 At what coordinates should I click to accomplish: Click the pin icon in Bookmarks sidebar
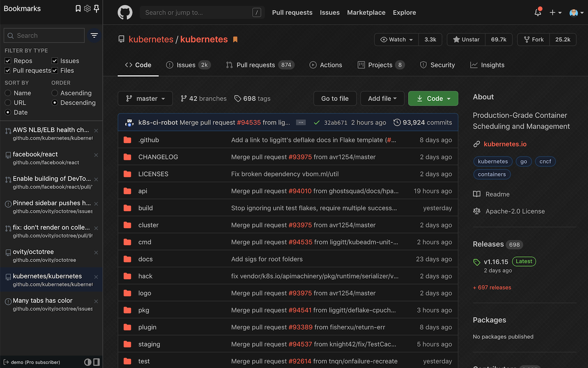(x=96, y=8)
